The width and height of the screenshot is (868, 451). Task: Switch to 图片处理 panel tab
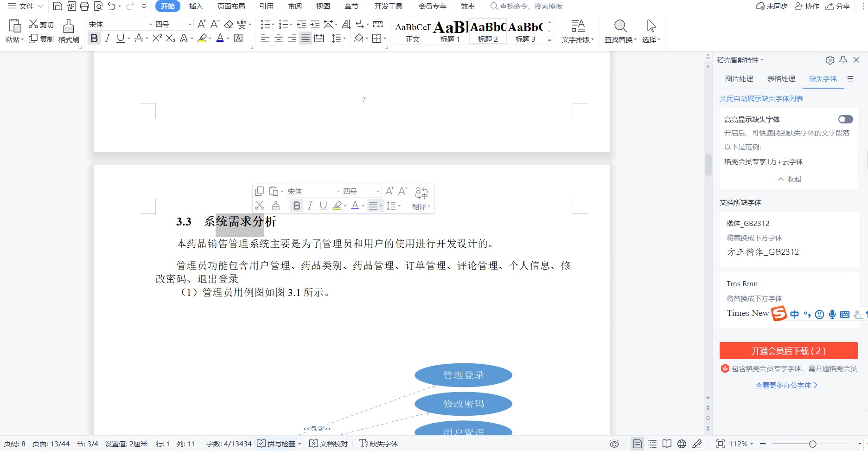click(x=739, y=78)
